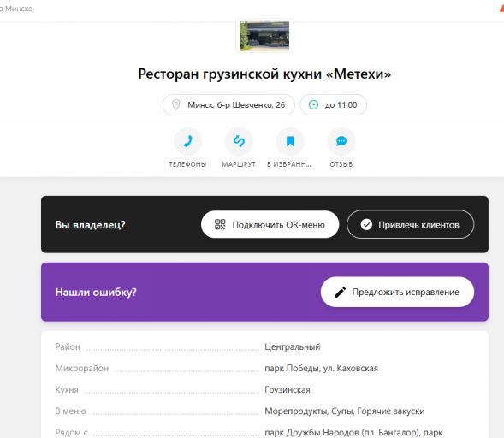Viewport: 504px width, 438px height.
Task: Add to favorites with the bookmark icon
Action: 290,141
